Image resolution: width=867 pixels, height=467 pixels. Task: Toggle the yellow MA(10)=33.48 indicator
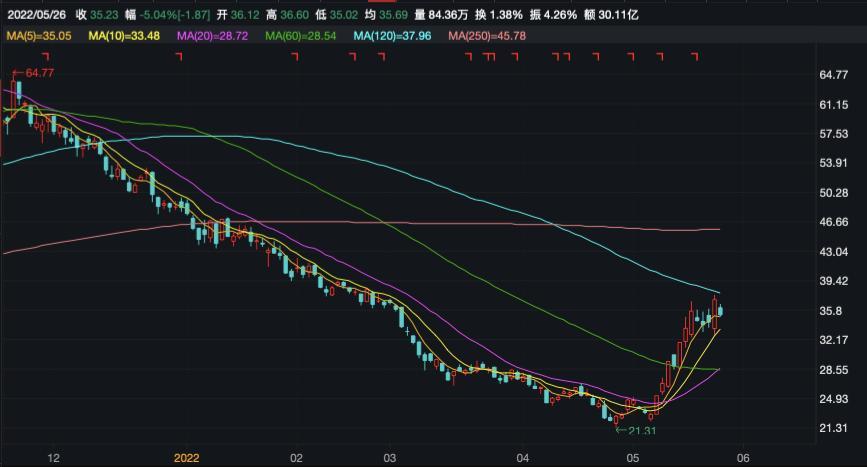[x=125, y=36]
